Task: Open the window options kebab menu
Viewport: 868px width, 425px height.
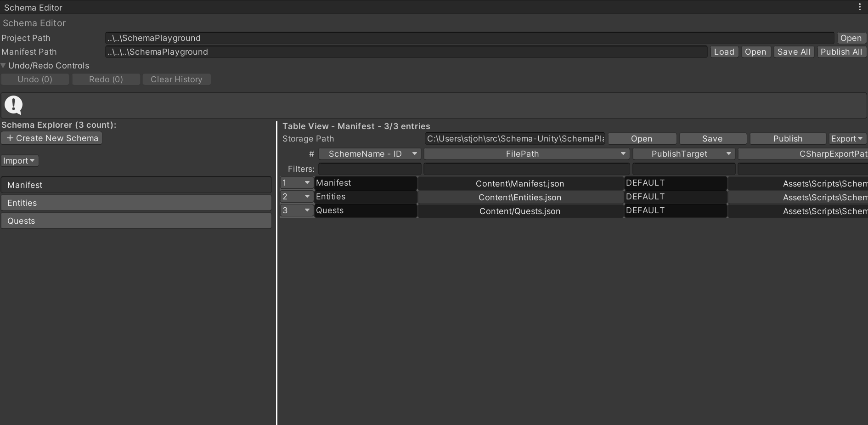Action: click(x=861, y=6)
